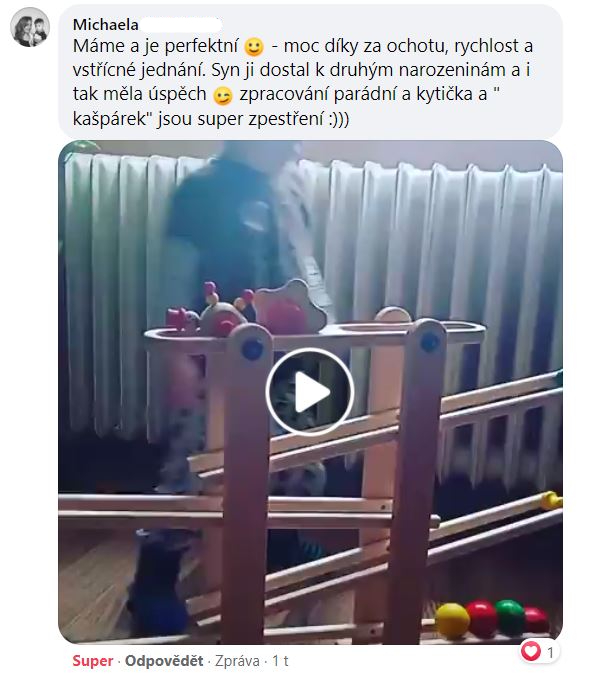The width and height of the screenshot is (595, 679).
Task: Open the 1 t comment timestamp
Action: (280, 661)
